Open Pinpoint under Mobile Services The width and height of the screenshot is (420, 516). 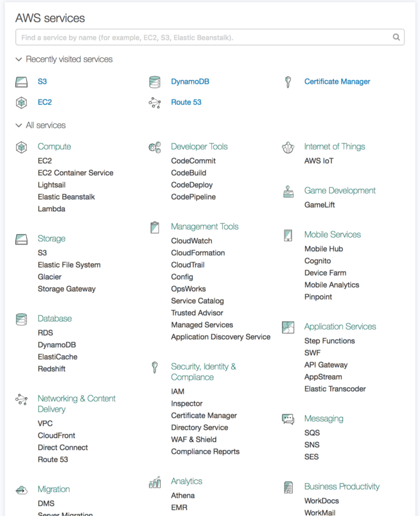tap(318, 297)
